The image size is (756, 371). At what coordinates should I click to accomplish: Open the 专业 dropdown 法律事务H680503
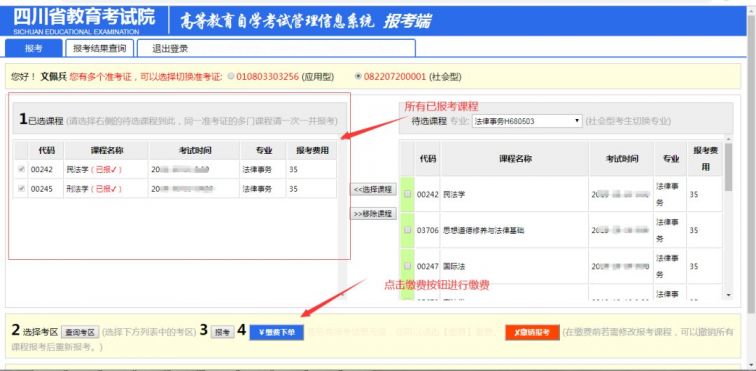point(527,121)
